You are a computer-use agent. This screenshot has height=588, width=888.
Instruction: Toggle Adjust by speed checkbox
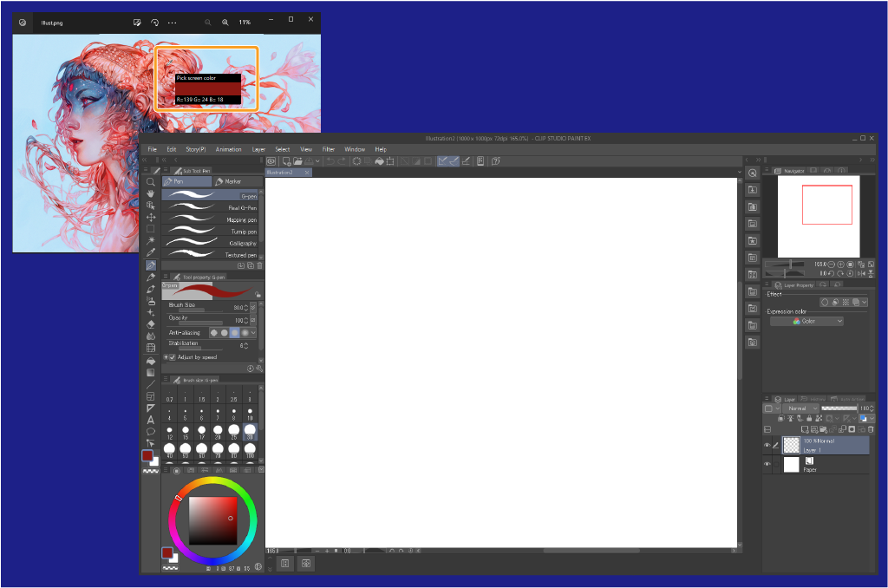[x=172, y=357]
